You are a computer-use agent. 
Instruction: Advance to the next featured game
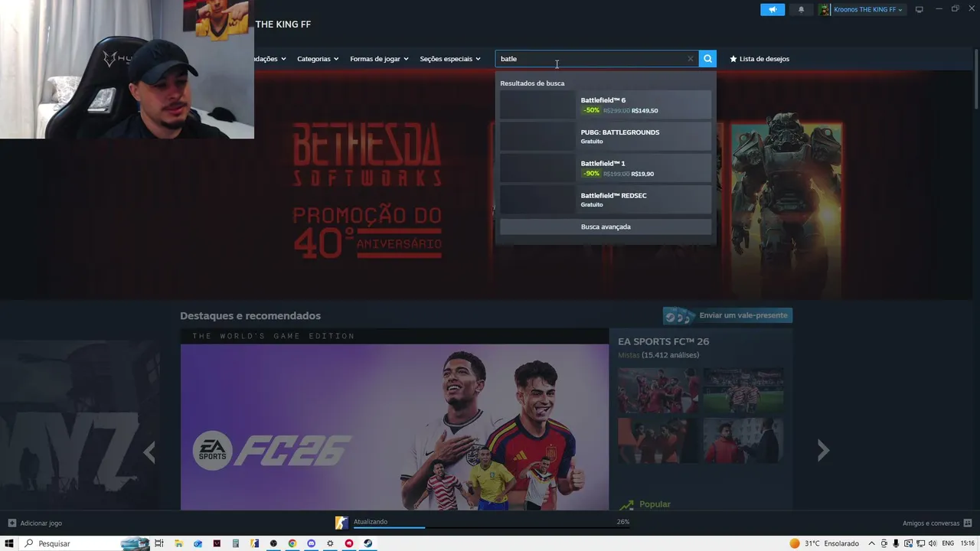[x=823, y=451]
